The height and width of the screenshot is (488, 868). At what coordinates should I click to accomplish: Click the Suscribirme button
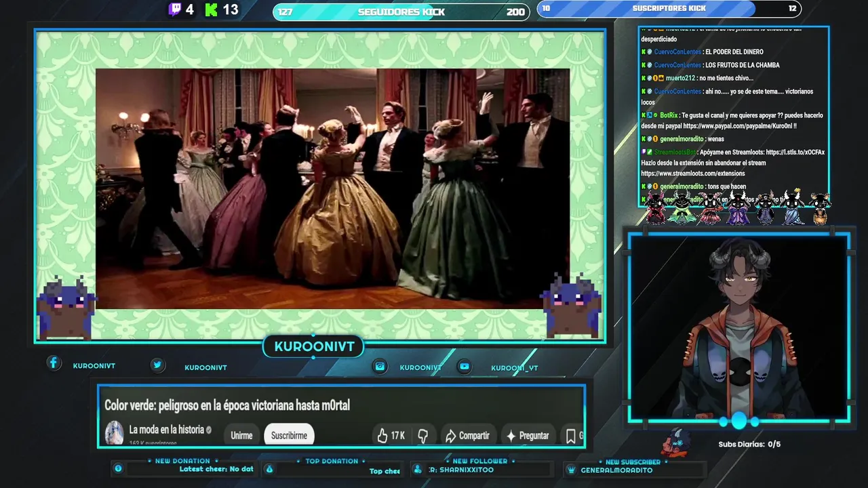click(x=289, y=435)
